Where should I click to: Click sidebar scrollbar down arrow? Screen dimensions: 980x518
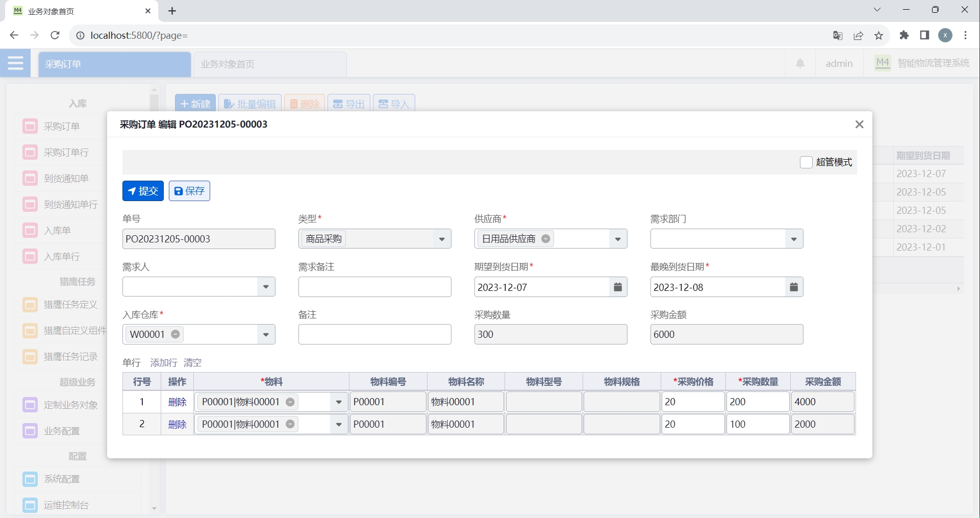[154, 509]
